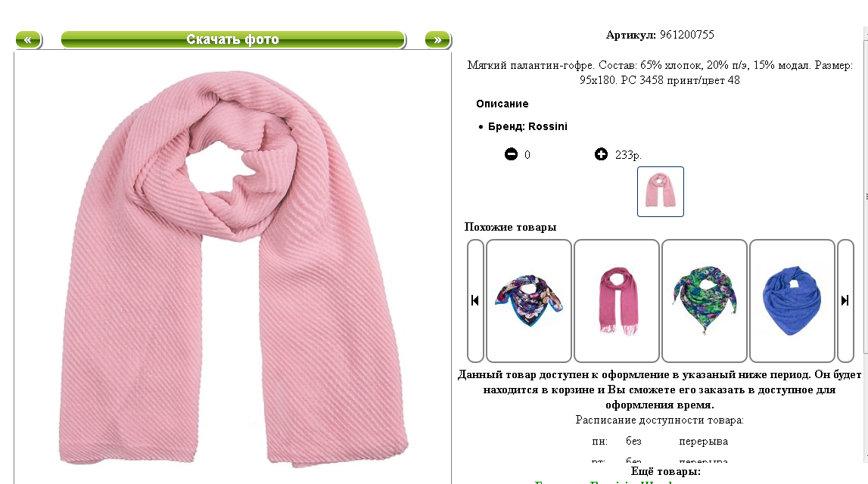The image size is (868, 484).
Task: Open the magenta fringed scarf product
Action: tap(617, 300)
